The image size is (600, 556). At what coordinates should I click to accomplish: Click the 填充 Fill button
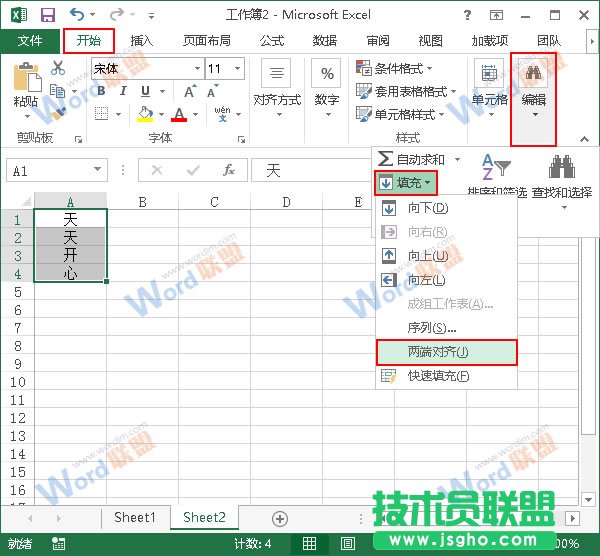pyautogui.click(x=406, y=183)
